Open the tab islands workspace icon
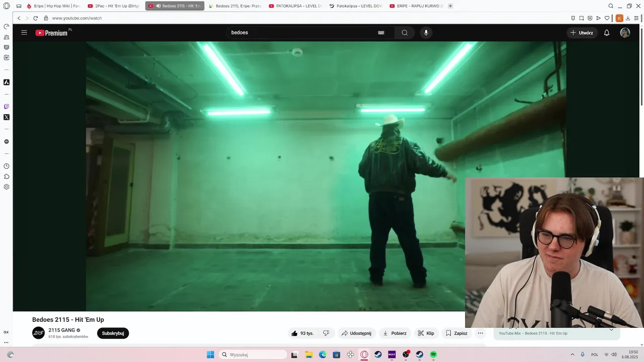 tap(19, 6)
